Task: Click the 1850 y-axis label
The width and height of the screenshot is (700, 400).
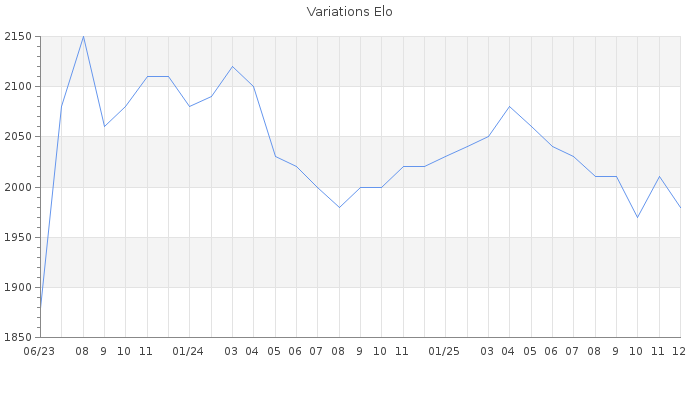Action: pyautogui.click(x=17, y=337)
